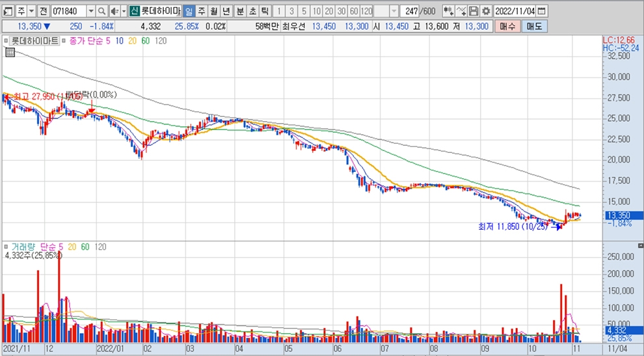Viewport: 644px width, 356px height.
Task: Switch chart to 주 (weekly) period
Action: (x=201, y=11)
